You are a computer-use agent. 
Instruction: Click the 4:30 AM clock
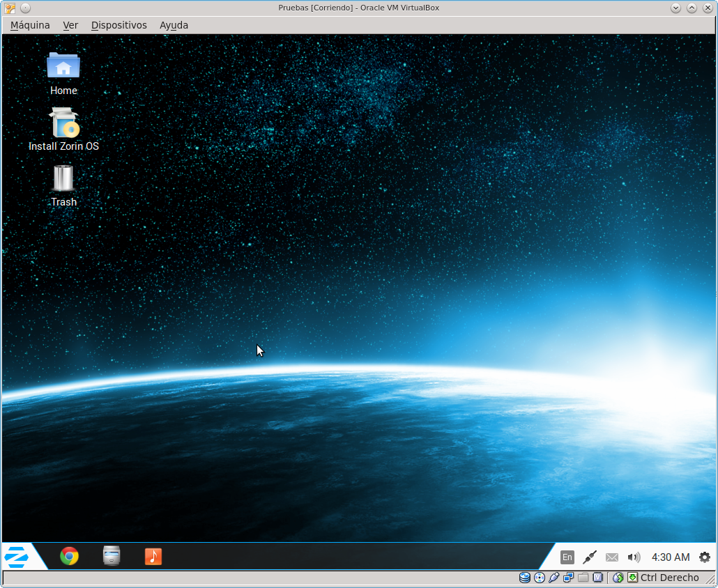tap(671, 557)
